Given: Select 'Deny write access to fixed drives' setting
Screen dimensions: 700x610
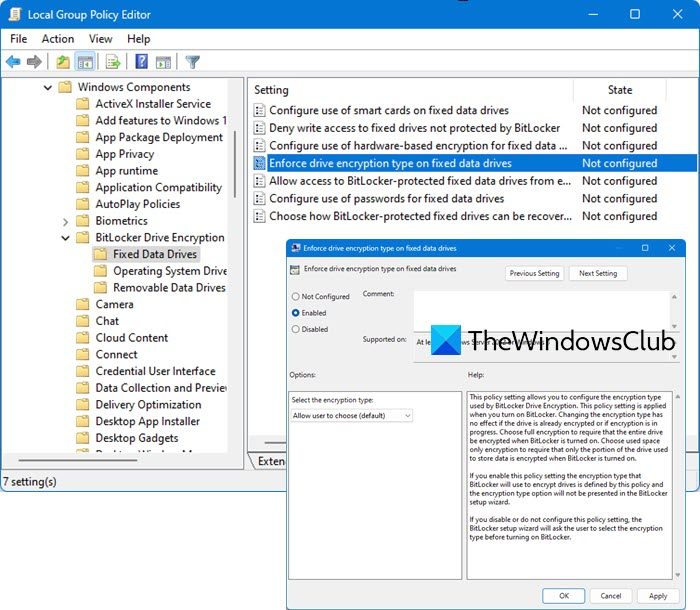Looking at the screenshot, I should pos(414,128).
